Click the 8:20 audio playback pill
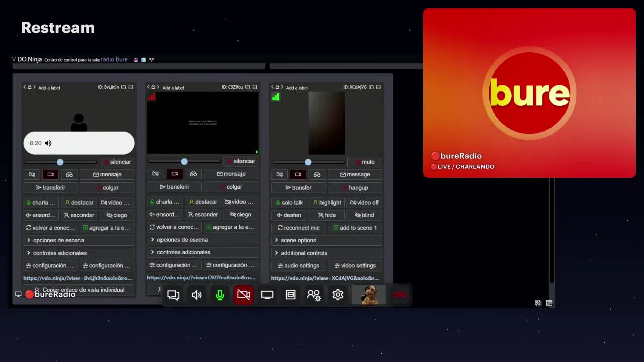Image resolution: width=644 pixels, height=362 pixels. click(79, 143)
